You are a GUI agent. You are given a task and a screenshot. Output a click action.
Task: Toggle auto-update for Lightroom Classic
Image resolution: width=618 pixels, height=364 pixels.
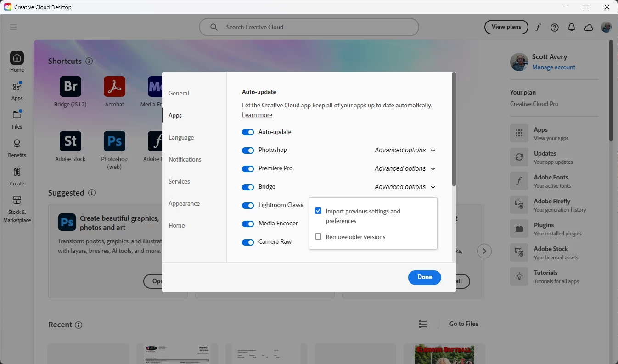248,206
